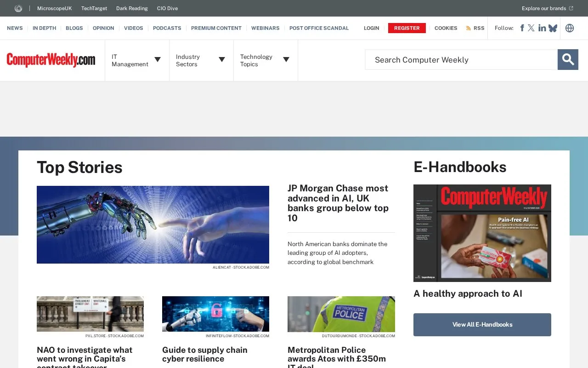Open the JP Morgan Chase AI headline
Image resolution: width=588 pixels, height=368 pixels.
tap(338, 203)
